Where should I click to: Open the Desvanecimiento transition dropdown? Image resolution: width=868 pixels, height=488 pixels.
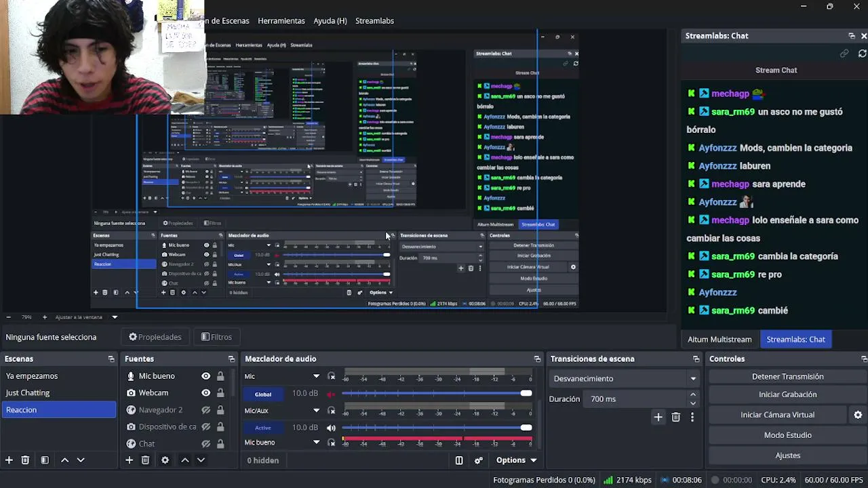tap(625, 379)
